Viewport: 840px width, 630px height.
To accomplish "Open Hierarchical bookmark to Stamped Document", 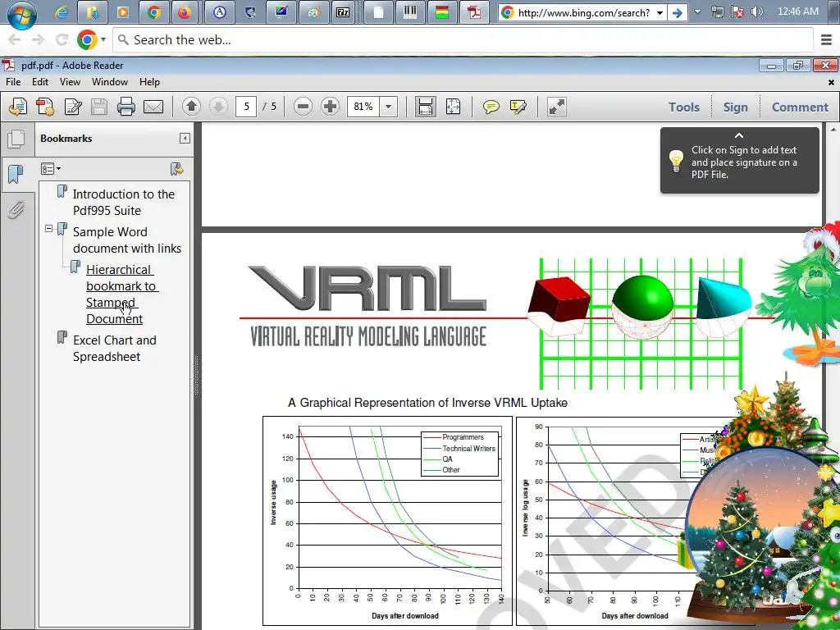I will 122,294.
